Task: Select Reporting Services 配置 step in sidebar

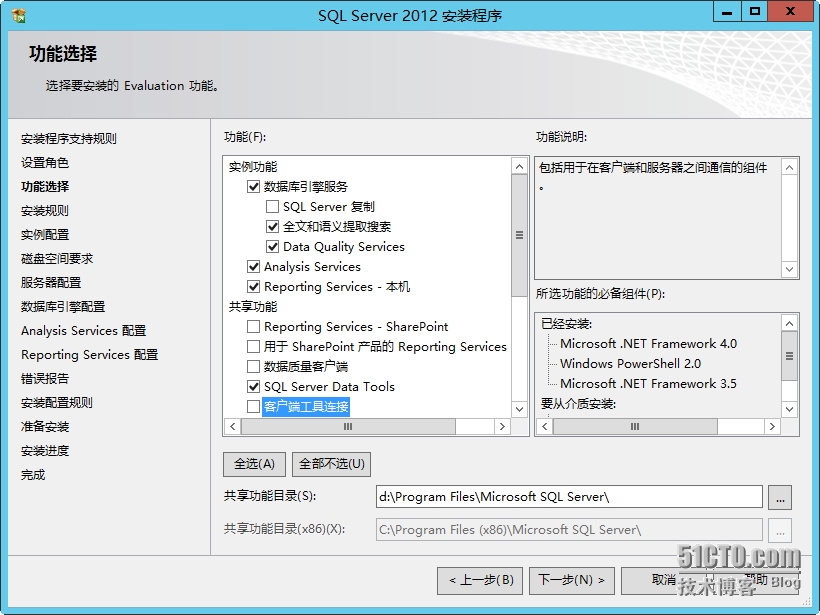Action: tap(89, 355)
